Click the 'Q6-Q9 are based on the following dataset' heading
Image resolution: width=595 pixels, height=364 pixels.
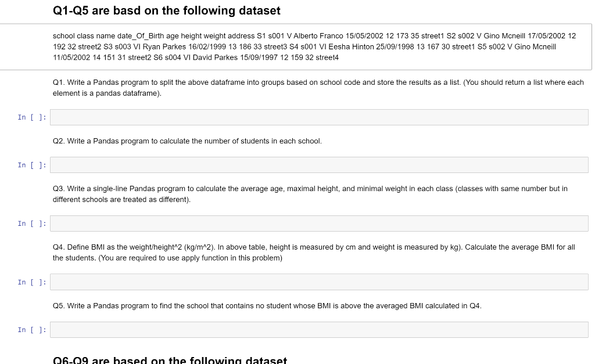[x=170, y=360]
